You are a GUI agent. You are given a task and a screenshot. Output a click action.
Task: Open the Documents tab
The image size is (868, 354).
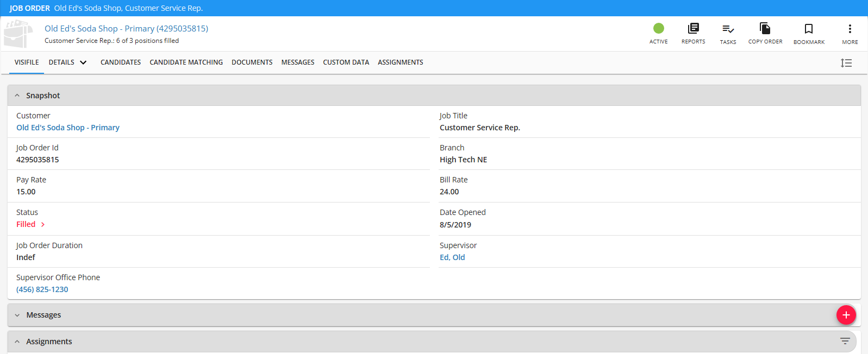pos(252,62)
